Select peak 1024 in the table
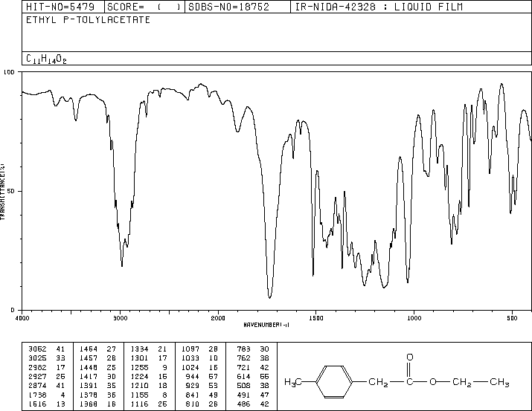Image resolution: width=532 pixels, height=411 pixels. pos(190,367)
